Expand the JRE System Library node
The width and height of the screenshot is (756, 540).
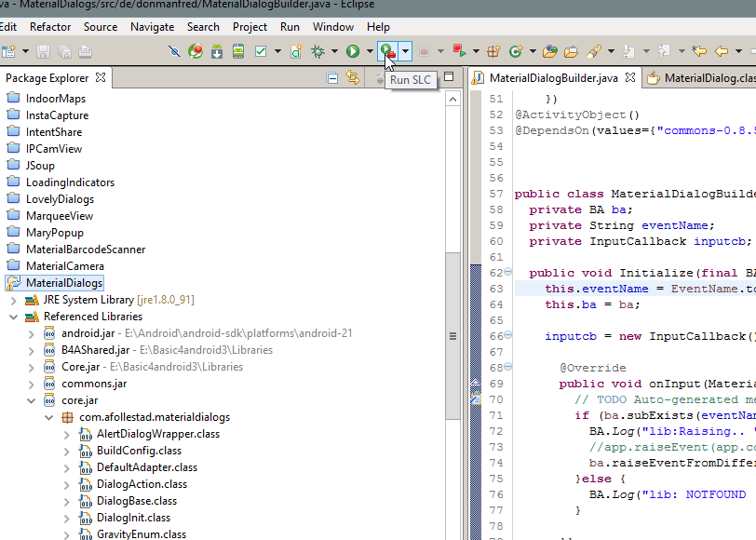pyautogui.click(x=12, y=300)
